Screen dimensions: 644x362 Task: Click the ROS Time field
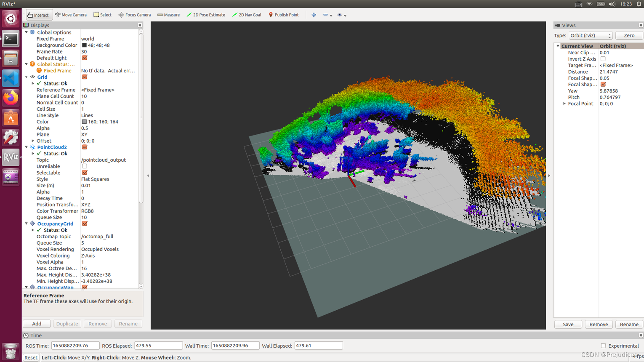(x=75, y=346)
